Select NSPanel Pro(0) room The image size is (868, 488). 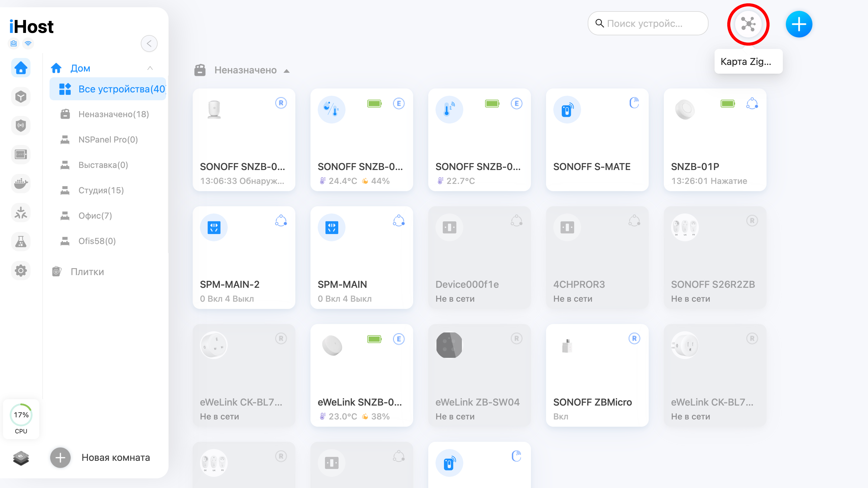pos(108,140)
